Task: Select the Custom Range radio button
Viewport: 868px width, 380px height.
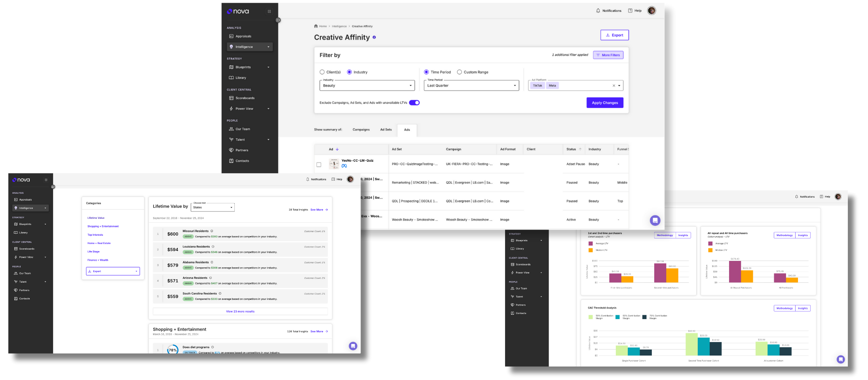Action: 459,72
